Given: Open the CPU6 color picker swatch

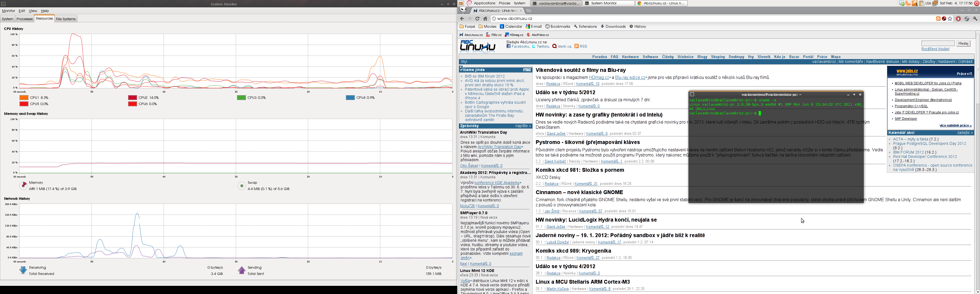Looking at the screenshot, I should [x=132, y=104].
